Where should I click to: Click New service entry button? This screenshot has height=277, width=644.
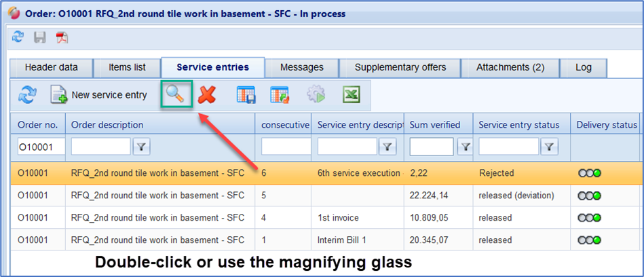tap(100, 95)
